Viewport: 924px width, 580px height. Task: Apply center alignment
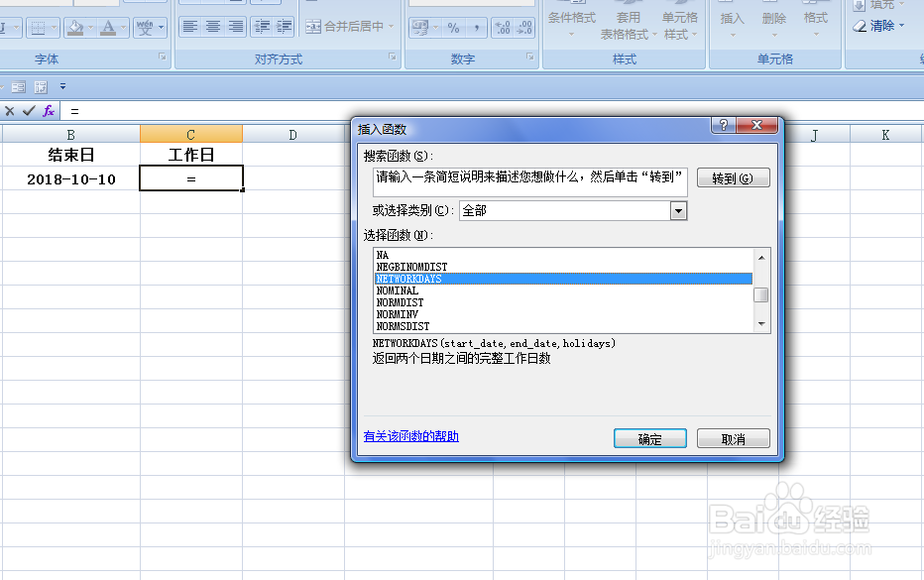click(214, 27)
